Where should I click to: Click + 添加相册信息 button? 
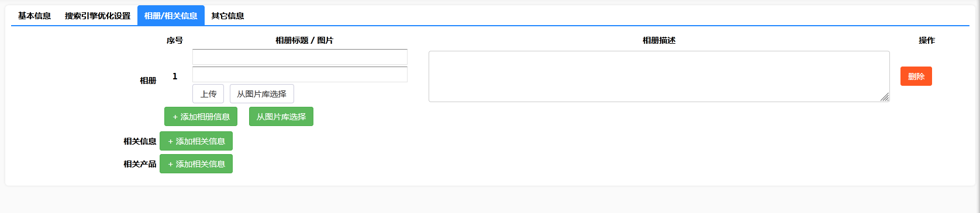point(201,117)
